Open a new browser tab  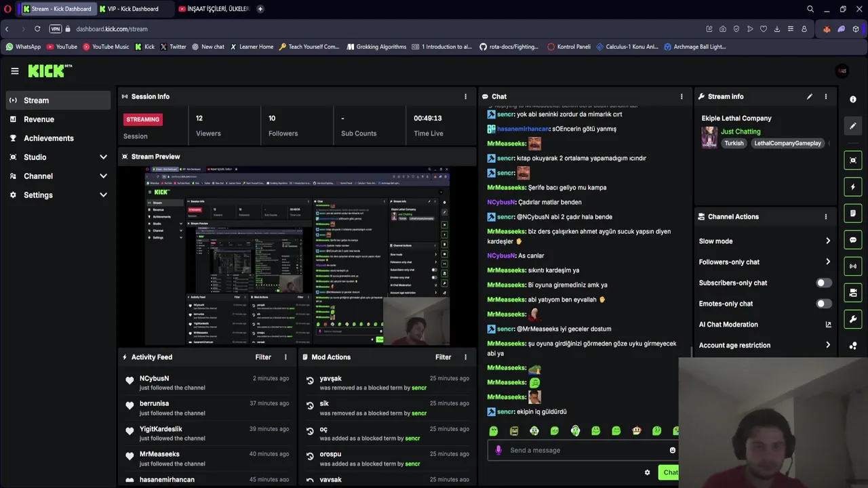[x=260, y=9]
